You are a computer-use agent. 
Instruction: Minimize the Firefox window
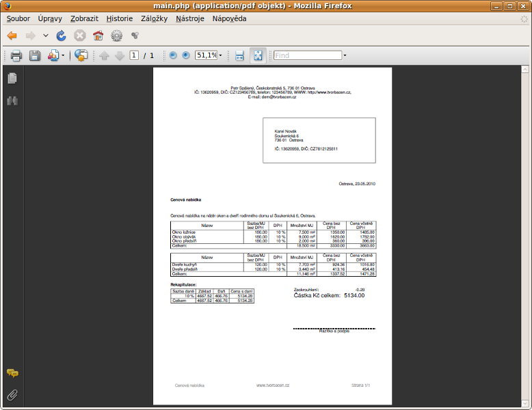(496, 6)
